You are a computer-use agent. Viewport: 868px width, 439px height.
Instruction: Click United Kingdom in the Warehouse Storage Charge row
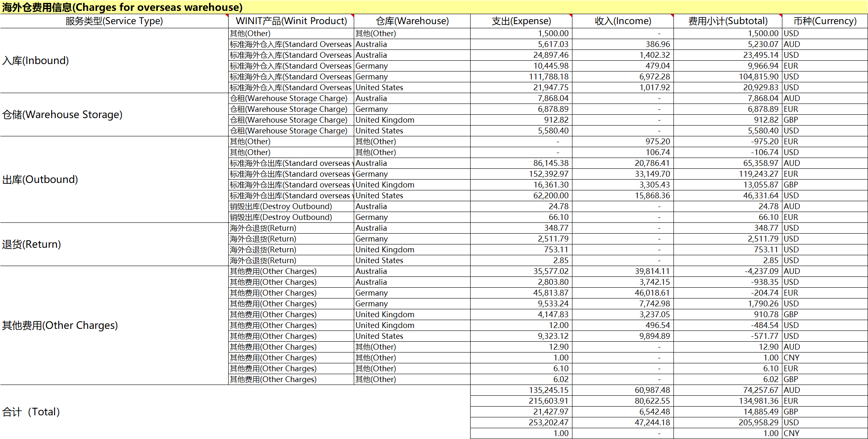pos(412,120)
